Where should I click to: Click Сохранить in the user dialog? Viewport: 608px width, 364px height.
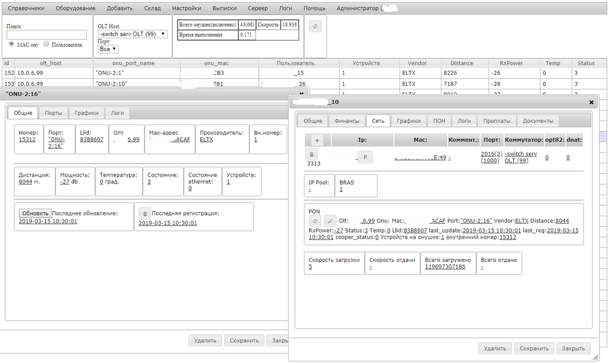click(534, 348)
